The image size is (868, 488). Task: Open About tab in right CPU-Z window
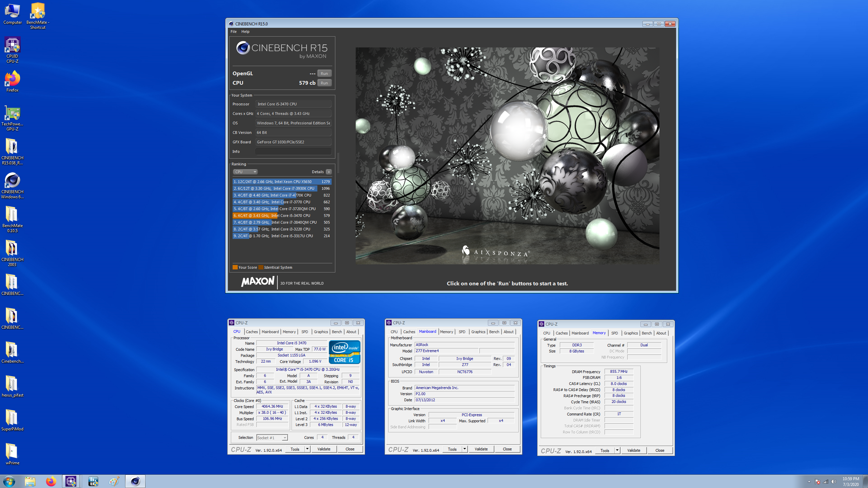point(661,333)
